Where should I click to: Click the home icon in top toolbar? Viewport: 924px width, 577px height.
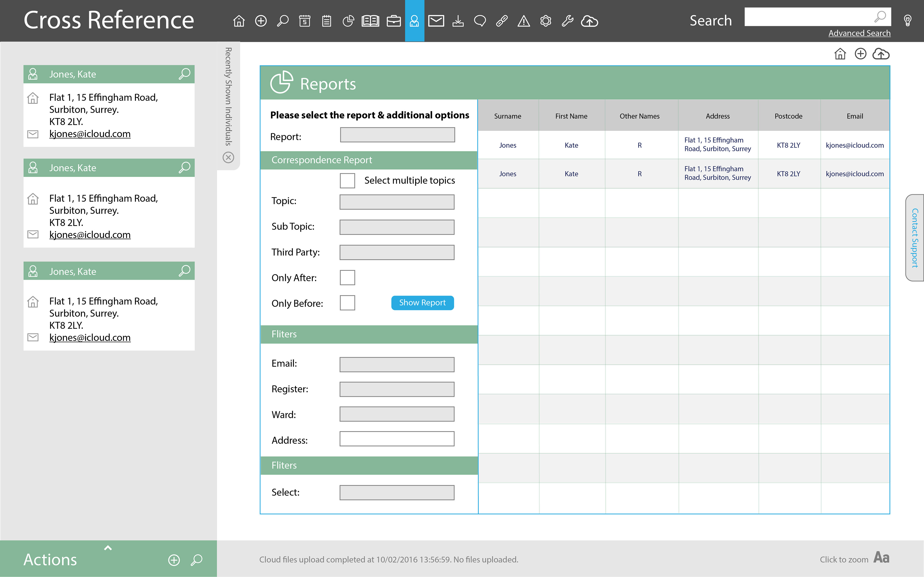pyautogui.click(x=239, y=21)
